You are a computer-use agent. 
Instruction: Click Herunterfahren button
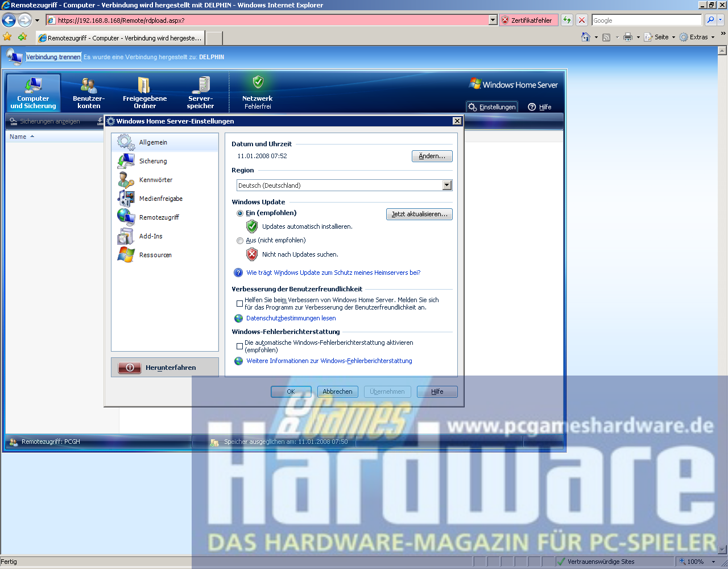pos(165,368)
